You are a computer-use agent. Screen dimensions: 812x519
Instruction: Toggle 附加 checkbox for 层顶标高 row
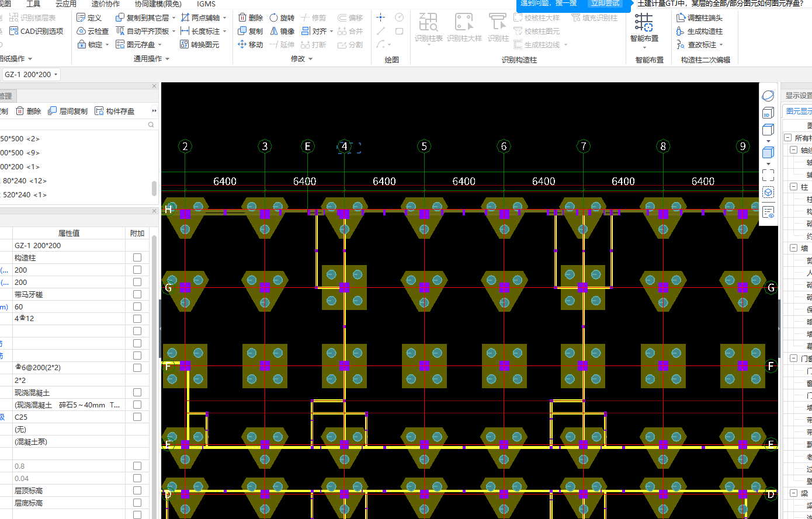click(x=137, y=490)
